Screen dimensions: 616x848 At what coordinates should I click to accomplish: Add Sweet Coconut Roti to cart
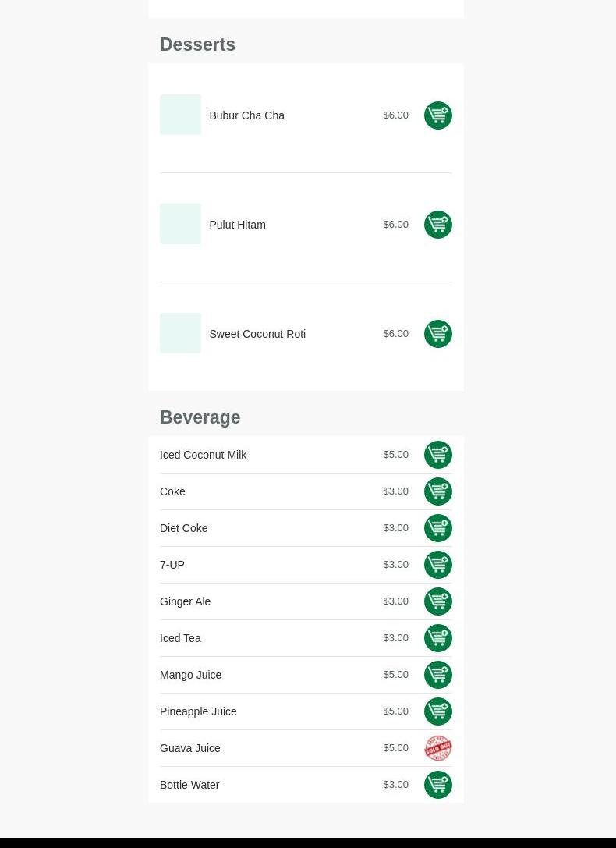437,334
